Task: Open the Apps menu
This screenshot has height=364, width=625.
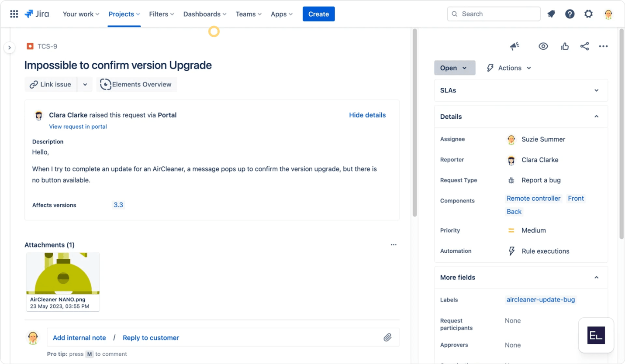Action: click(281, 14)
